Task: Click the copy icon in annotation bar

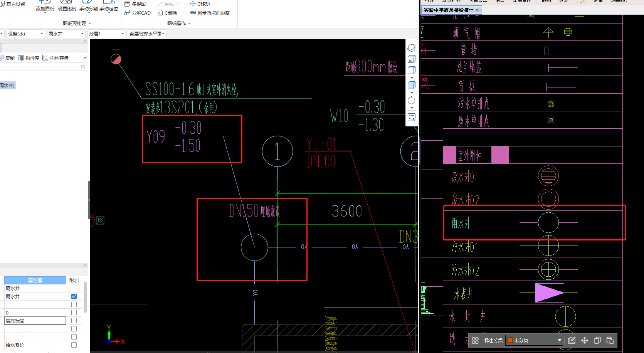Action: click(x=597, y=340)
